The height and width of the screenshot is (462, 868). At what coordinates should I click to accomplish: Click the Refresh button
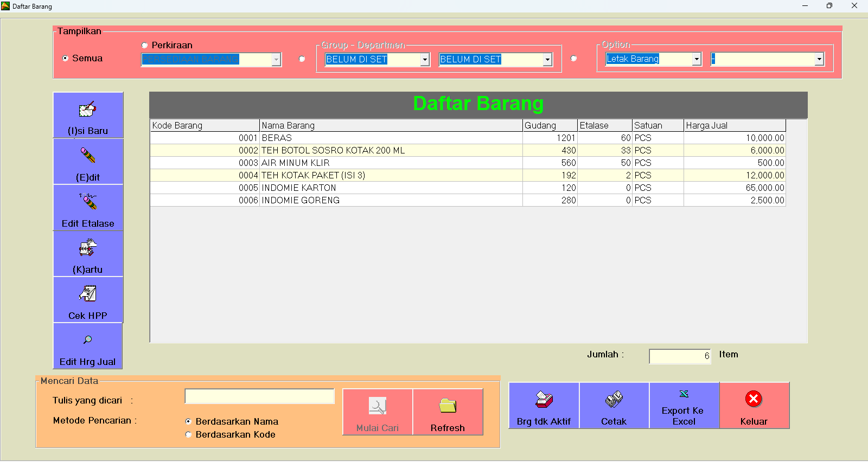(448, 412)
